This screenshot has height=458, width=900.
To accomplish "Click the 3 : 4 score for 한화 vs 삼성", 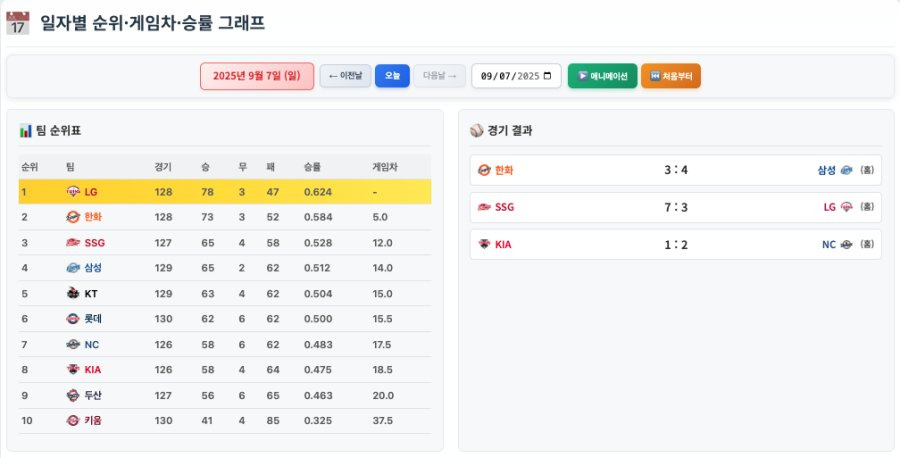I will click(x=676, y=170).
